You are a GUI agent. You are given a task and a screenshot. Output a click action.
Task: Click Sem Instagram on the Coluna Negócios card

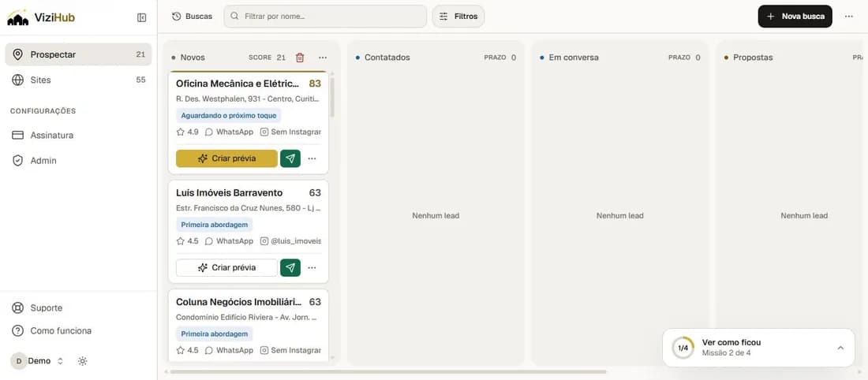point(290,350)
